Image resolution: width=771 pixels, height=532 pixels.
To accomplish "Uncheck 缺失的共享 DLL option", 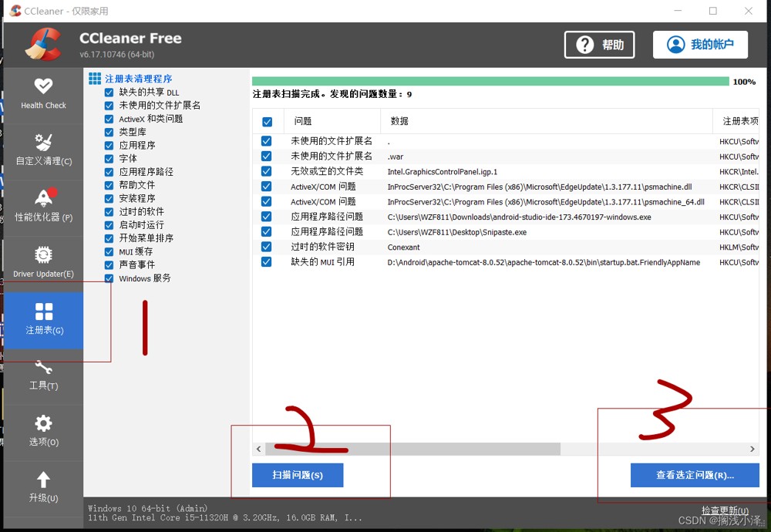I will (x=109, y=93).
